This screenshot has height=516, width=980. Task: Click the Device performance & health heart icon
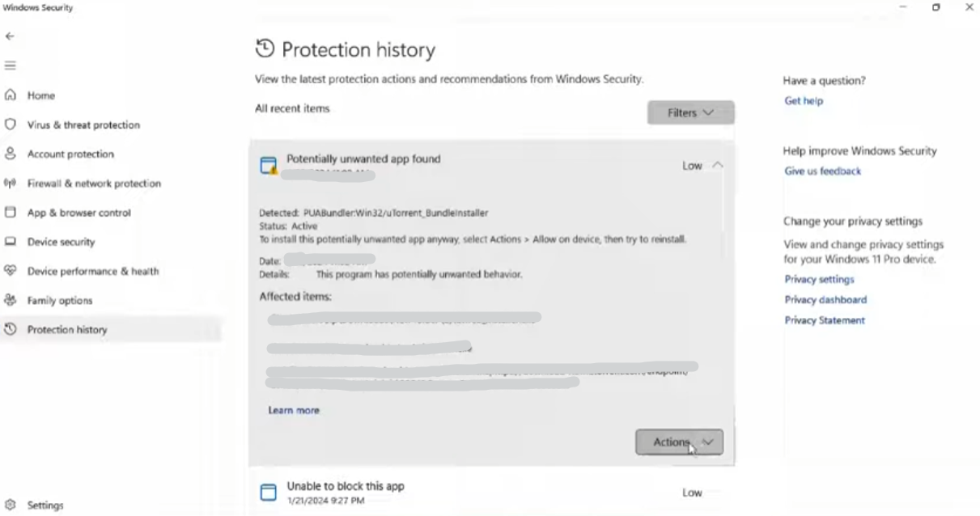11,271
